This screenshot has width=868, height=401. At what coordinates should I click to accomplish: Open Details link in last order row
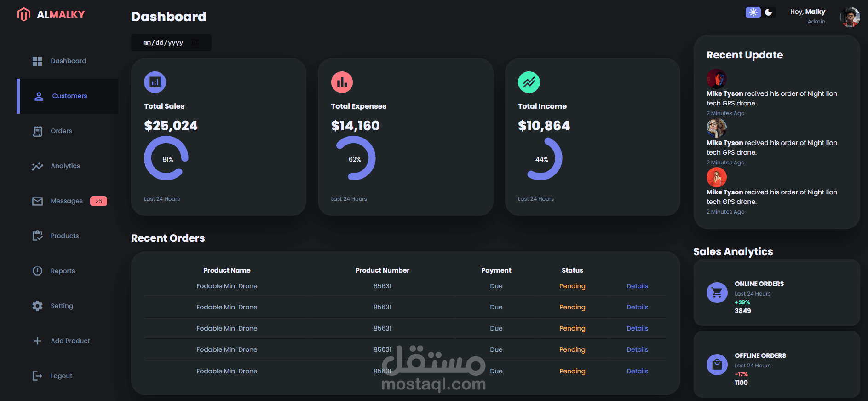(x=637, y=371)
